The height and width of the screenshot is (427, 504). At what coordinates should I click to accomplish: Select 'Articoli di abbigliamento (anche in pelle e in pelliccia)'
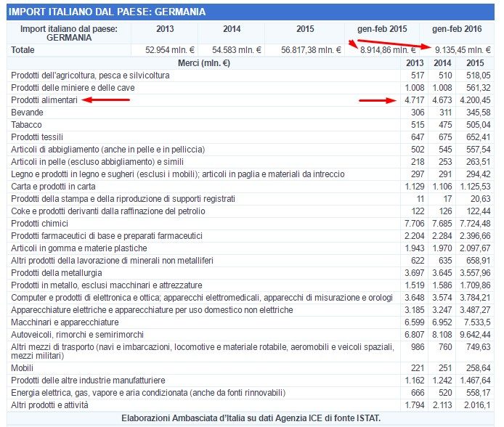[108, 150]
